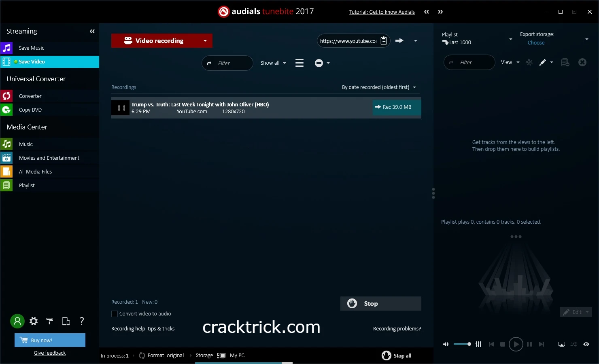Click the paint roller skin icon
Image resolution: width=599 pixels, height=364 pixels.
pos(50,321)
